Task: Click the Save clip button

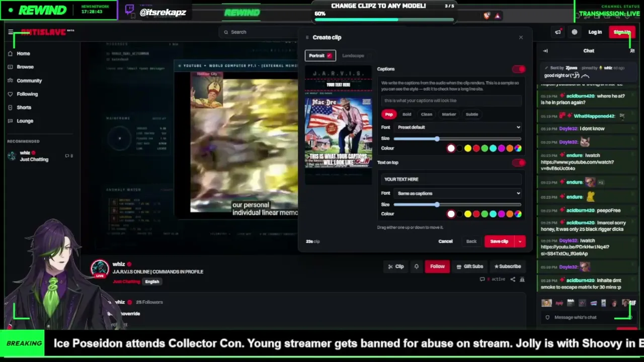Action: click(x=500, y=241)
